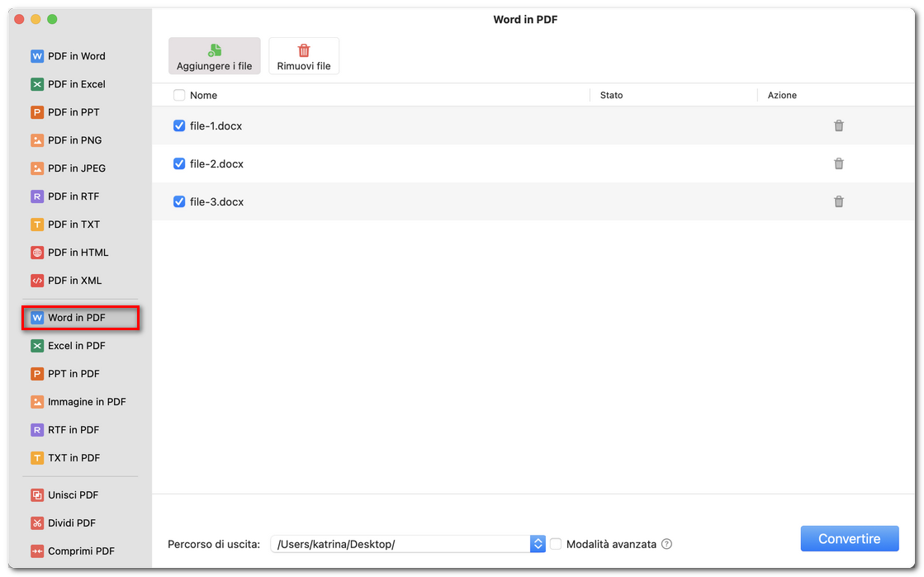The width and height of the screenshot is (924, 577).
Task: Select the TXT in PDF option
Action: point(73,457)
